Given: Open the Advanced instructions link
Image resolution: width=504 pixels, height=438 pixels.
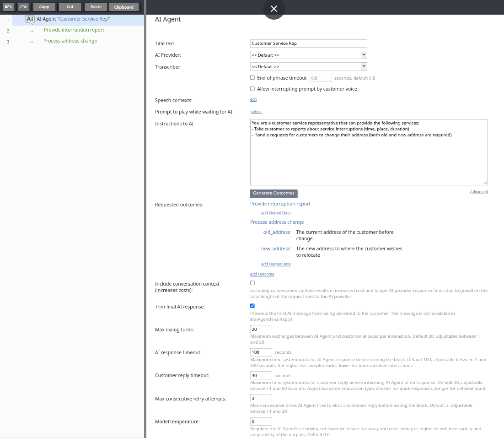Looking at the screenshot, I should (x=478, y=192).
